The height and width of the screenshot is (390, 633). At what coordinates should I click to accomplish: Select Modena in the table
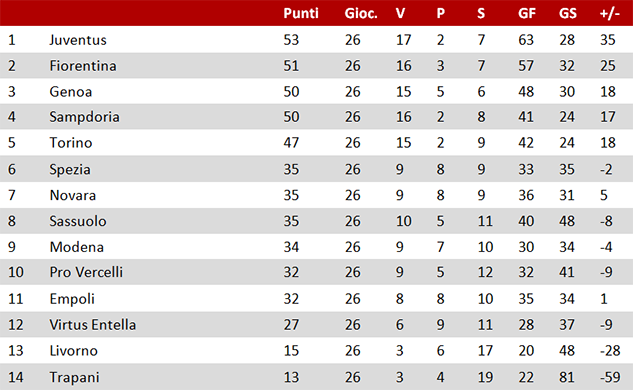[76, 247]
